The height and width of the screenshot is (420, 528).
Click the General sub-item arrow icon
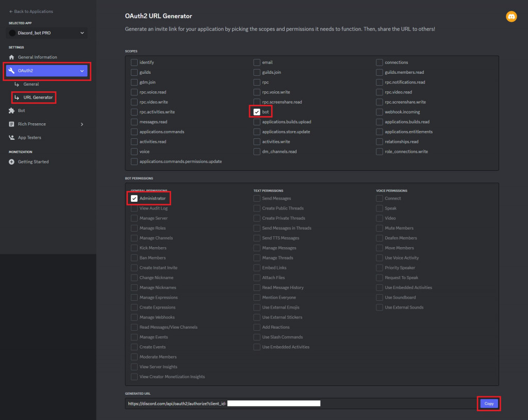coord(17,84)
